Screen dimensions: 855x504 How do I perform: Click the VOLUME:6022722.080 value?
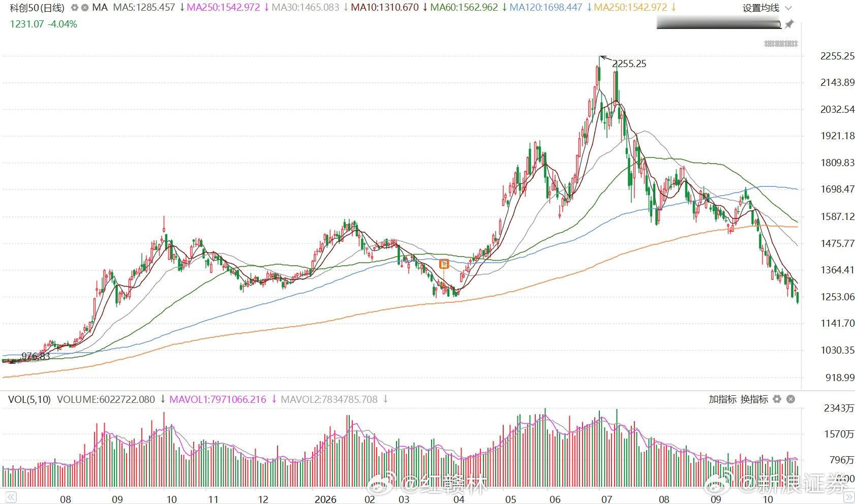pyautogui.click(x=106, y=399)
